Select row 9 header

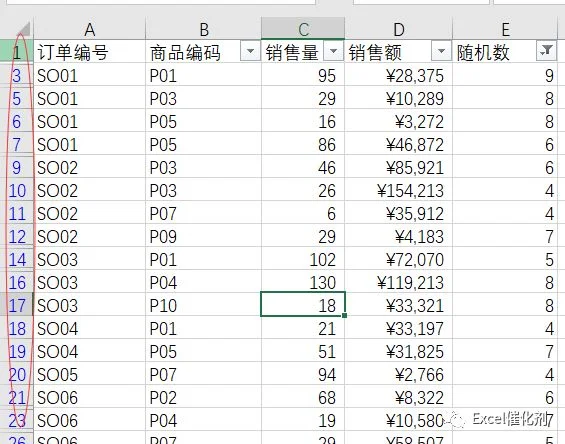click(x=17, y=168)
